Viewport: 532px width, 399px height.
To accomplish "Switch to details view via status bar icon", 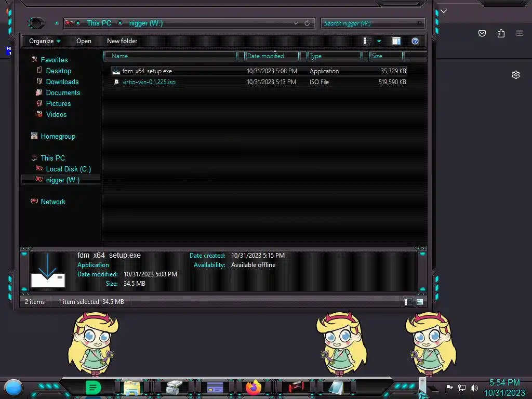I will coord(408,302).
